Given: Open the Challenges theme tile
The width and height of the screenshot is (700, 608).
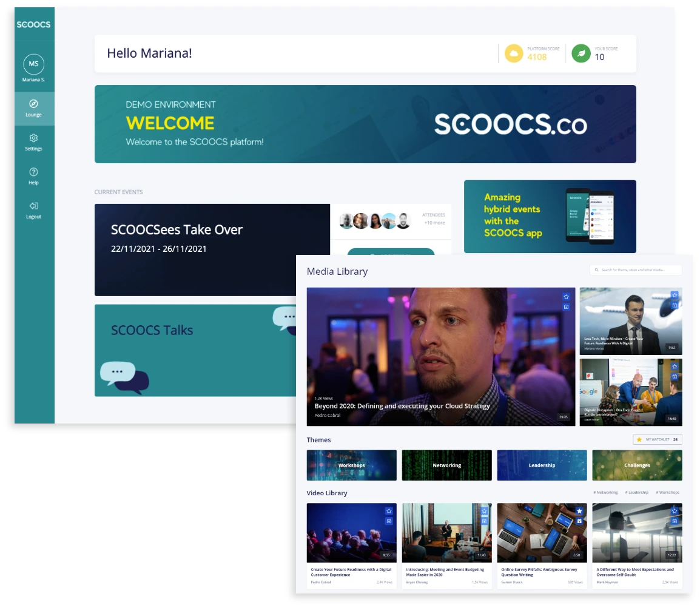Looking at the screenshot, I should coord(637,465).
